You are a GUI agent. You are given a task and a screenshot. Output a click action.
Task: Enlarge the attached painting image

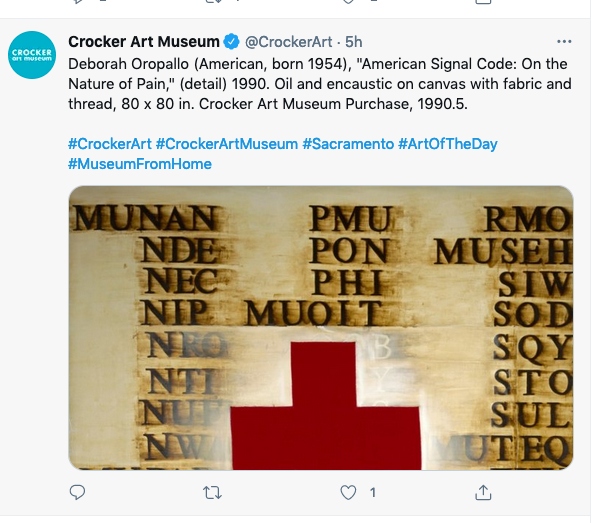click(320, 328)
